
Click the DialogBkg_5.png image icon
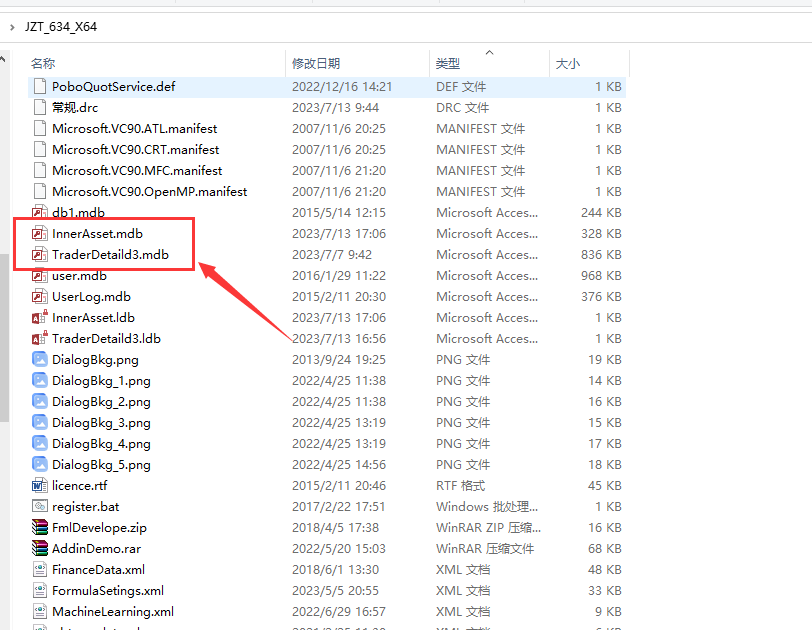click(40, 464)
